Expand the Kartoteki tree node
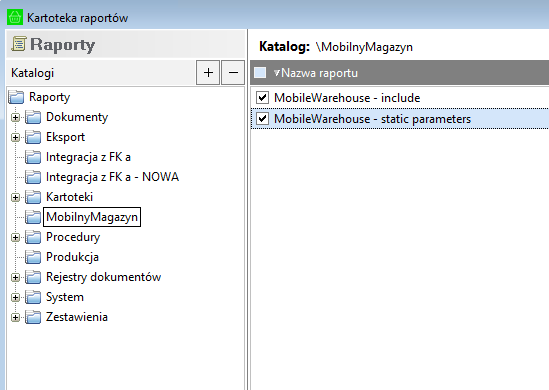This screenshot has height=390, width=549. 15,197
